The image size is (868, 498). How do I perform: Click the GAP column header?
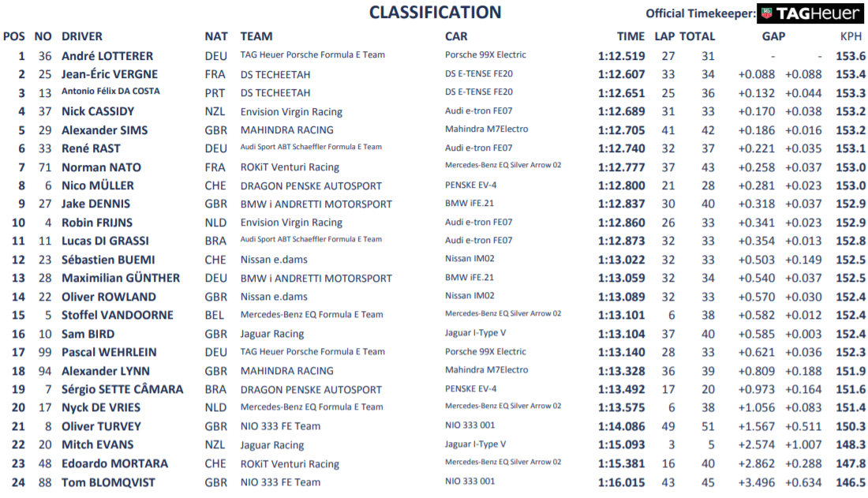click(773, 36)
